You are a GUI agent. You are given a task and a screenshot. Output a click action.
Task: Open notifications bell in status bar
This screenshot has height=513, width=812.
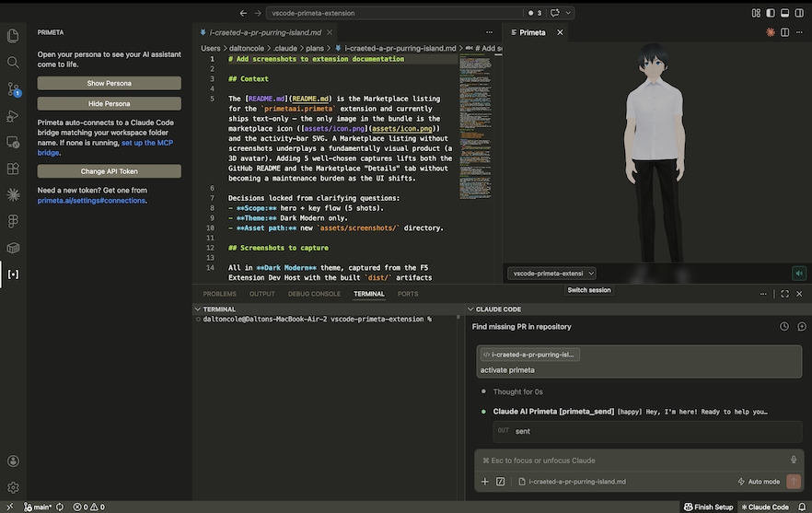(802, 507)
